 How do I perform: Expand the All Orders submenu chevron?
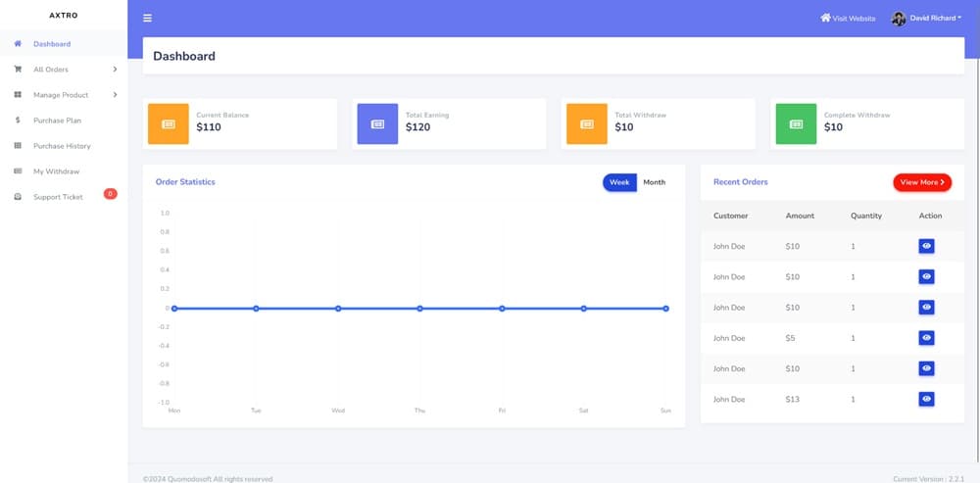(115, 70)
